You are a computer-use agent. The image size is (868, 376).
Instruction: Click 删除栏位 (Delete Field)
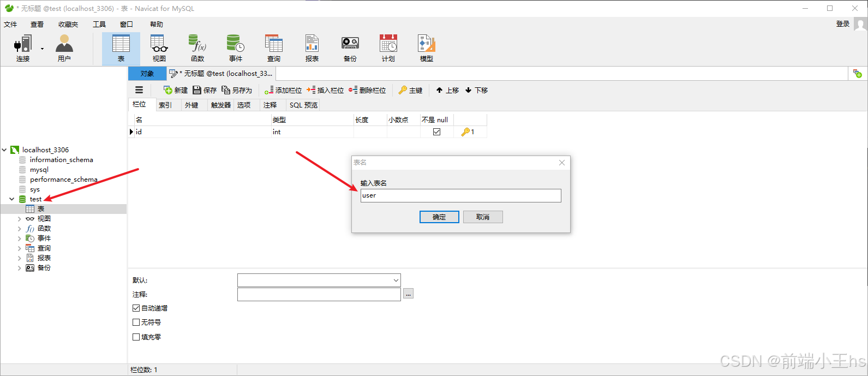click(x=367, y=90)
